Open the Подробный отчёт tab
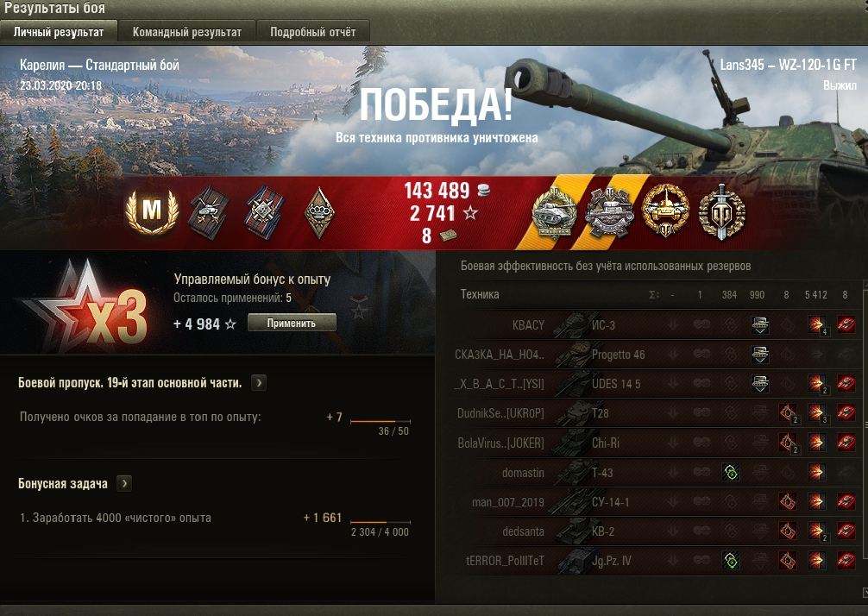This screenshot has height=616, width=868. (x=312, y=32)
